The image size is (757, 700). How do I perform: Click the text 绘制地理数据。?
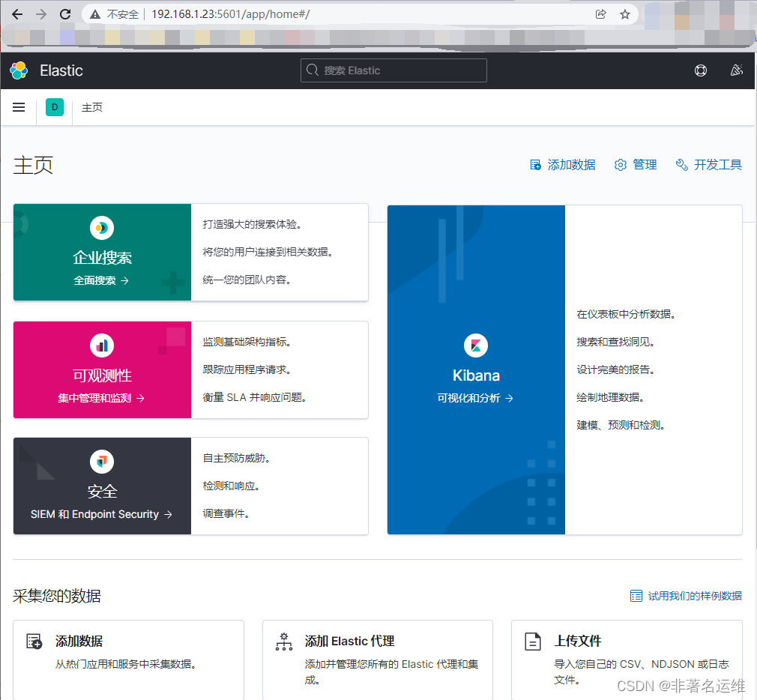(x=611, y=397)
